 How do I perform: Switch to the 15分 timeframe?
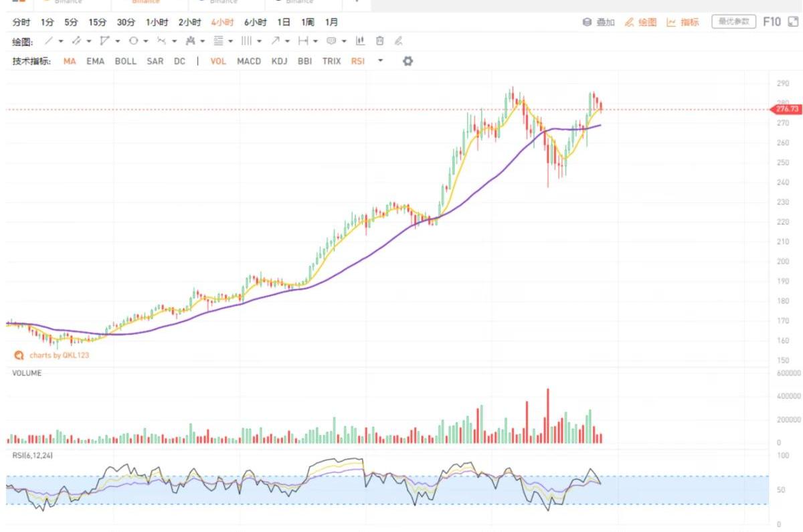pyautogui.click(x=98, y=22)
